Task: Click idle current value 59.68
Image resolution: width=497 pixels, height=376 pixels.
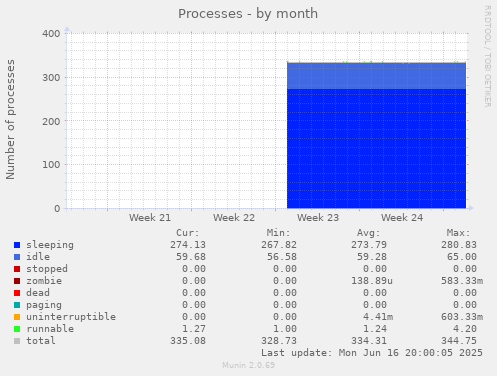Action: click(x=191, y=257)
